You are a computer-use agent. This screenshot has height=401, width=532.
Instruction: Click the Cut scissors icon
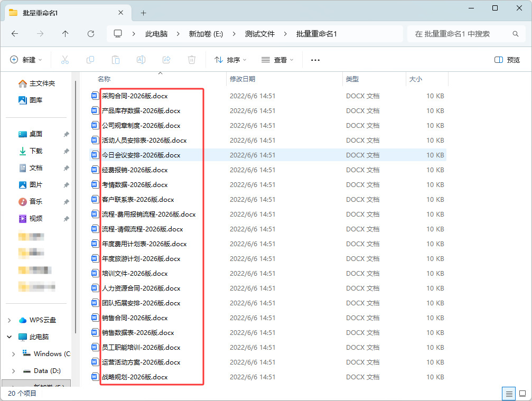[65, 60]
